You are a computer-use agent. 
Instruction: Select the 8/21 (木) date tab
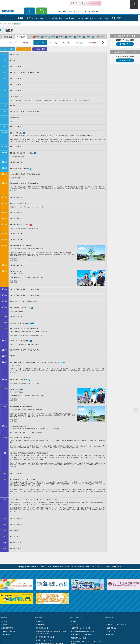point(53,43)
